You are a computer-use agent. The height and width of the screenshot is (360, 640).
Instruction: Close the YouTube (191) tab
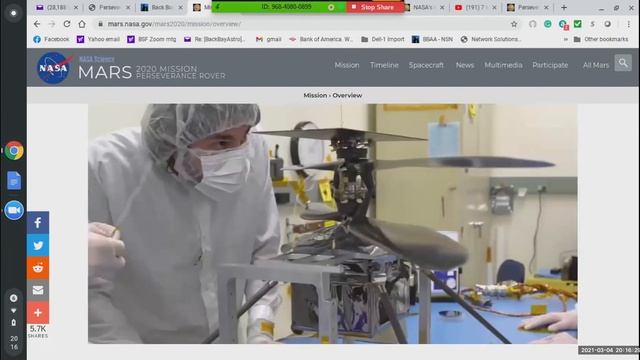click(494, 7)
